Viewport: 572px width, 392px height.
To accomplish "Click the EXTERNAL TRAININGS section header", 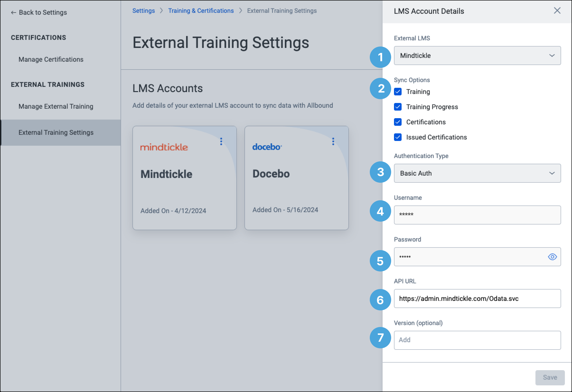I will 48,85.
